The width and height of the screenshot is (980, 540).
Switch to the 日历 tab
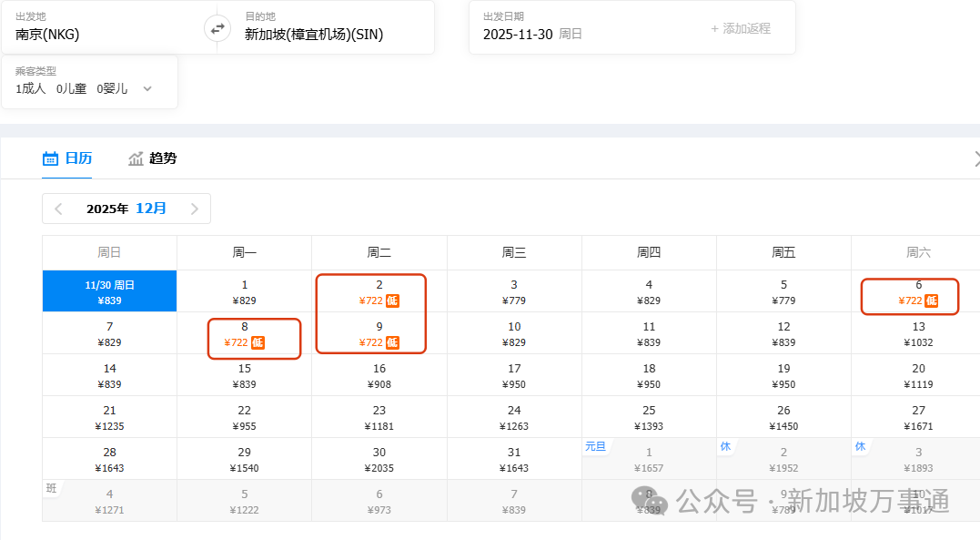pyautogui.click(x=66, y=158)
